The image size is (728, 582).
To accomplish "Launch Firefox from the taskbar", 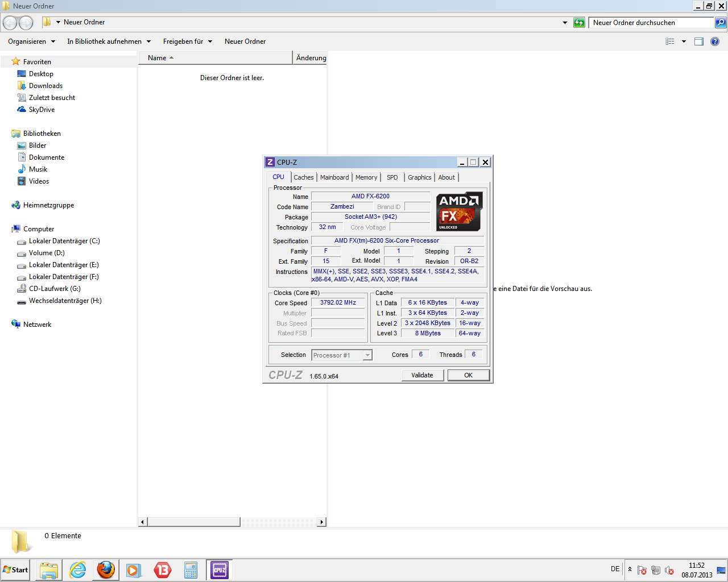I will click(x=106, y=570).
